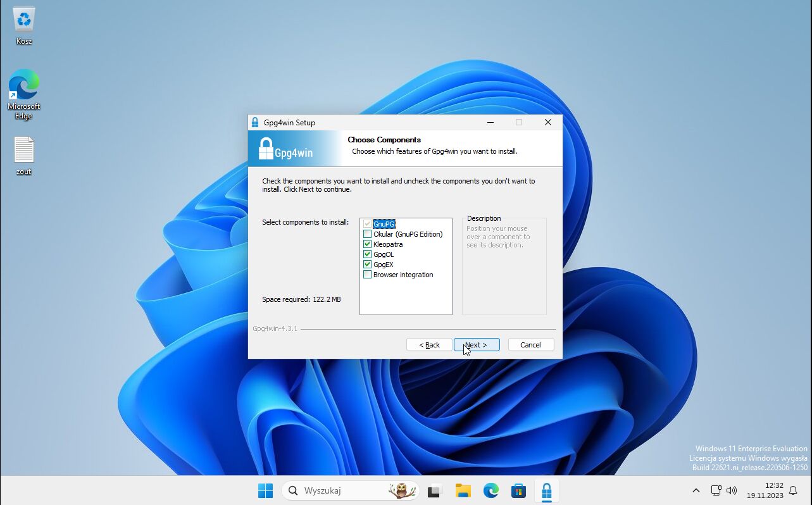Click the Edge icon in the taskbar
Image resolution: width=812 pixels, height=505 pixels.
491,490
